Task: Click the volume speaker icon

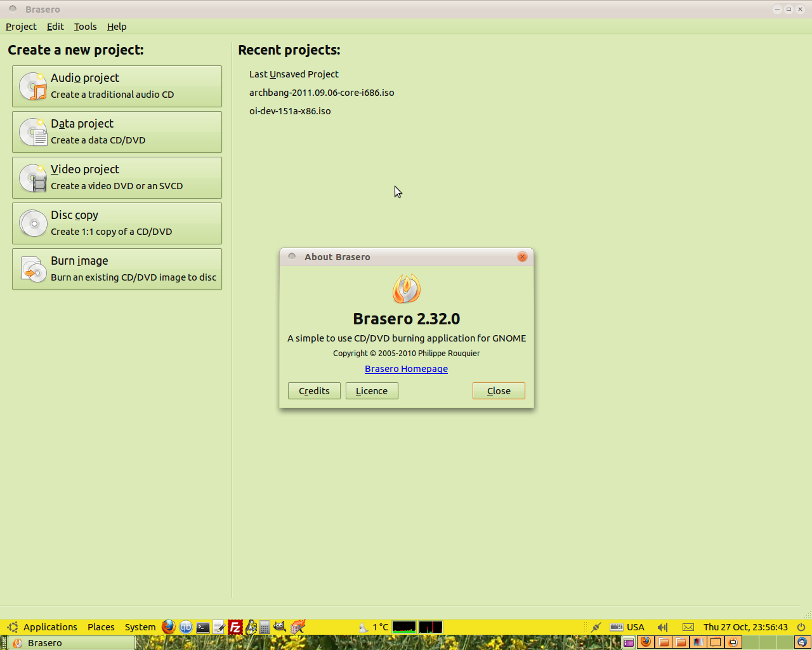Action: pyautogui.click(x=662, y=627)
